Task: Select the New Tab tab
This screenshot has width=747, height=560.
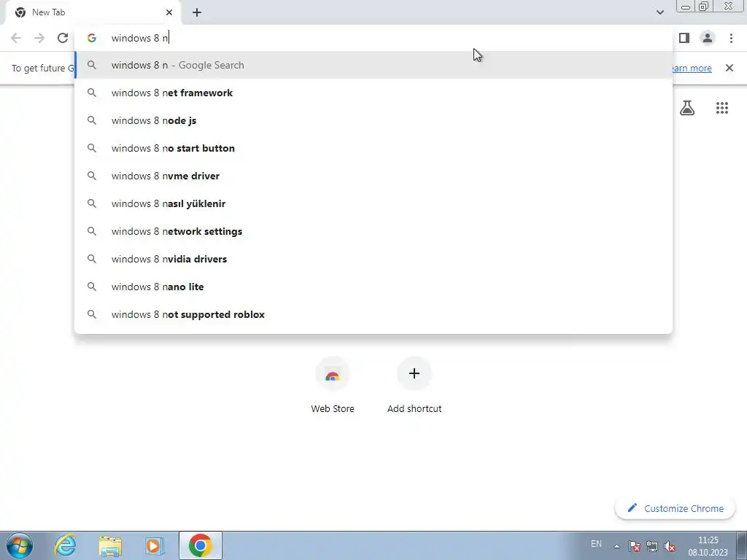Action: 93,12
